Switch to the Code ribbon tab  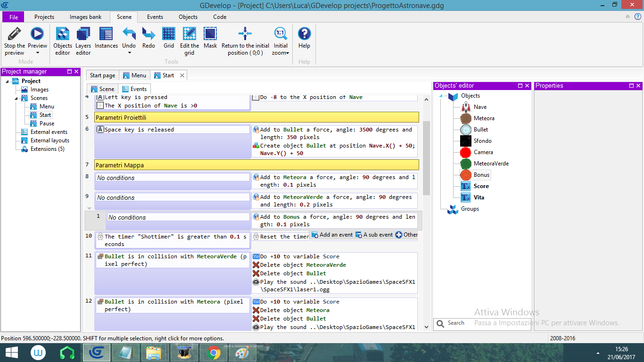pyautogui.click(x=220, y=17)
